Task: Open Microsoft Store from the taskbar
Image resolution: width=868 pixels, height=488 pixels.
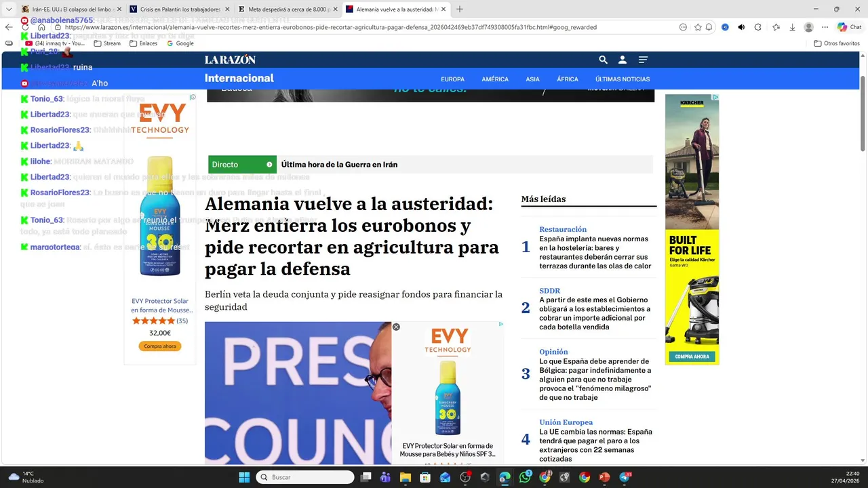Action: tap(425, 477)
